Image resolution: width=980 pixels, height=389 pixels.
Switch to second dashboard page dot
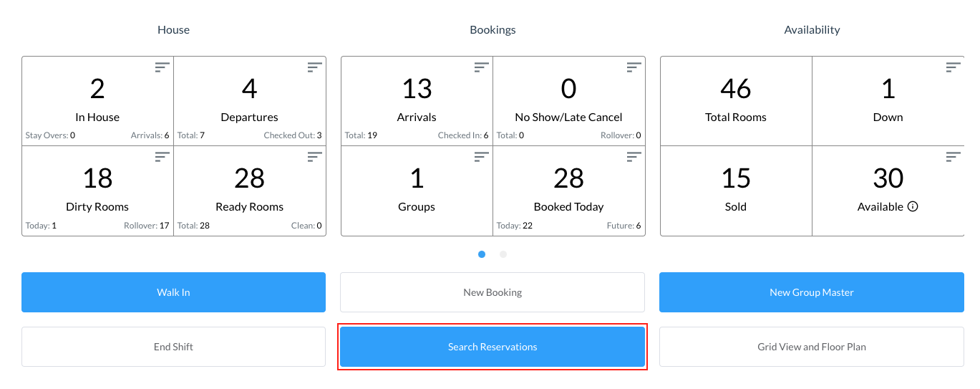[503, 254]
